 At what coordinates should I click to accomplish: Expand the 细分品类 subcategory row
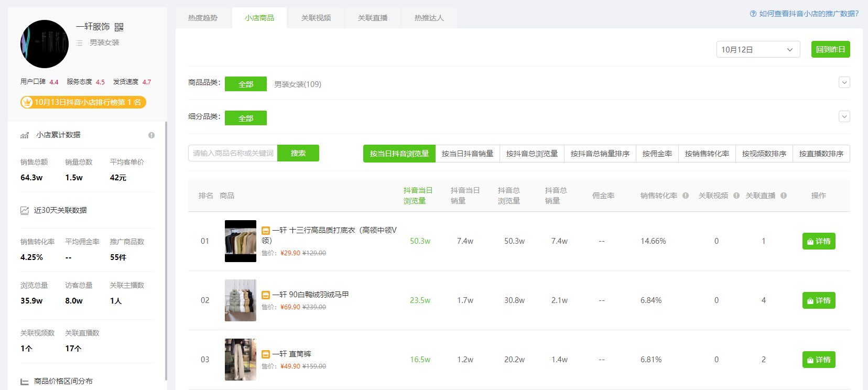coord(844,116)
